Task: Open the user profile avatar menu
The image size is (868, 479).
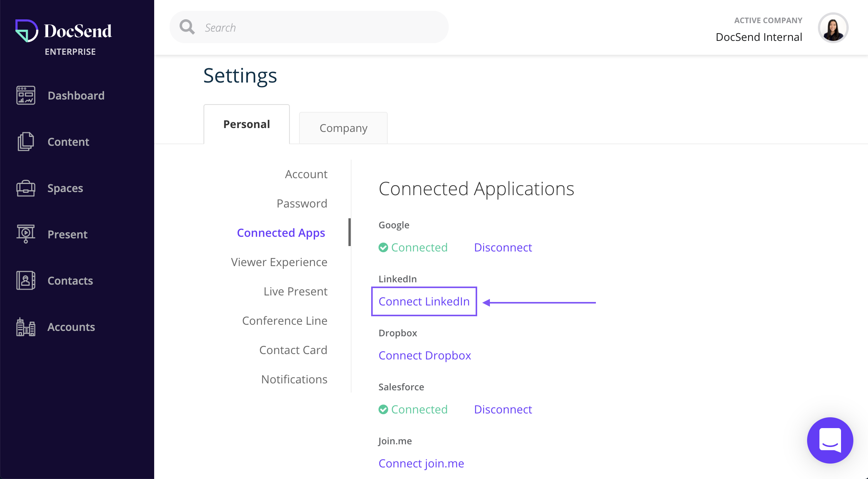Action: [833, 27]
